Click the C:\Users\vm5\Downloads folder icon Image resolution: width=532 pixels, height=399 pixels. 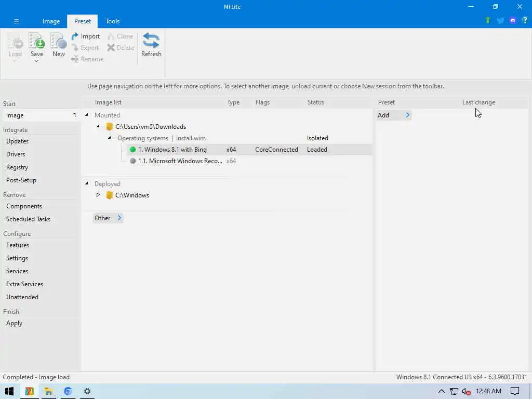click(109, 127)
